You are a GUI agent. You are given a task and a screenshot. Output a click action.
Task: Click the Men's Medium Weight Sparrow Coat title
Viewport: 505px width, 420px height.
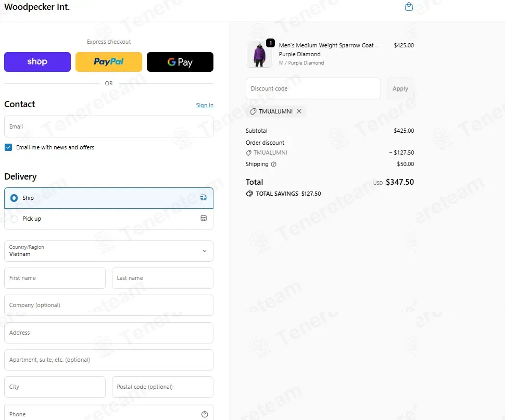[328, 49]
